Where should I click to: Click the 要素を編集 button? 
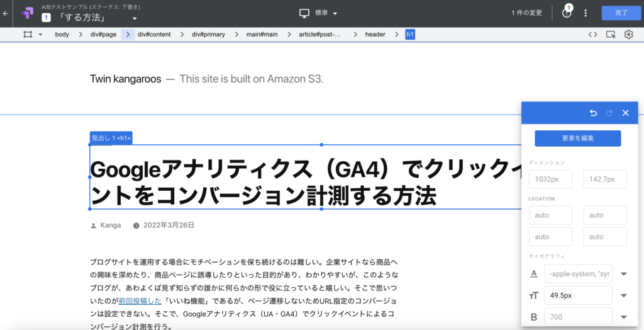tap(578, 139)
